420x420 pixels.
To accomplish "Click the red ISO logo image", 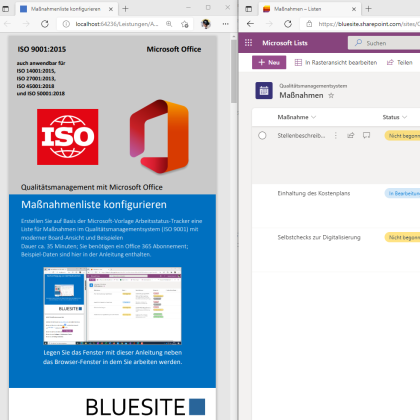I will [68, 137].
